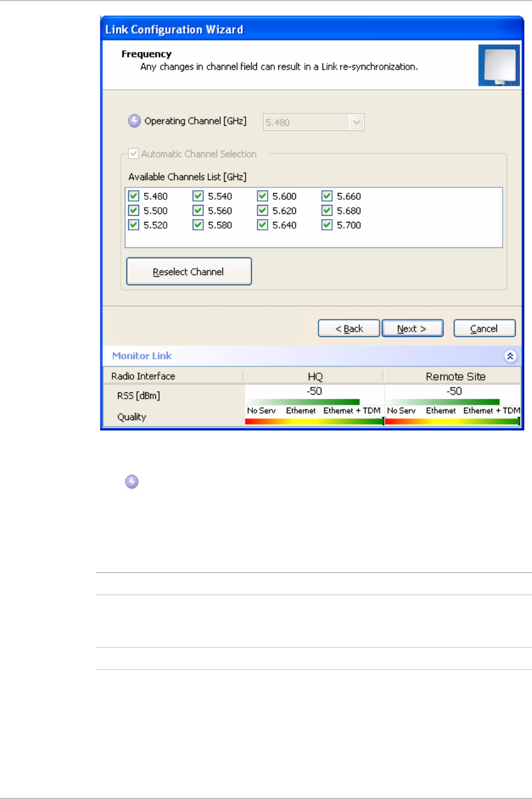
Task: Click the Remote Site quality color bar
Action: point(452,421)
